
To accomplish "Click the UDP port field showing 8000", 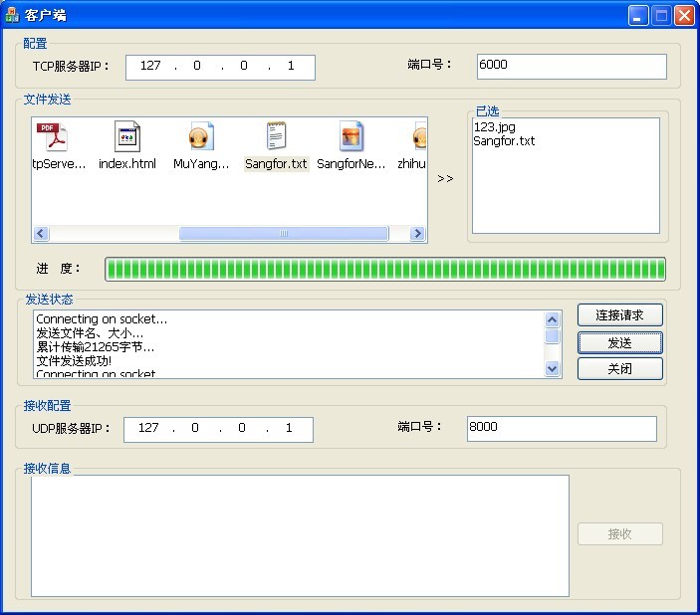I will [x=562, y=429].
